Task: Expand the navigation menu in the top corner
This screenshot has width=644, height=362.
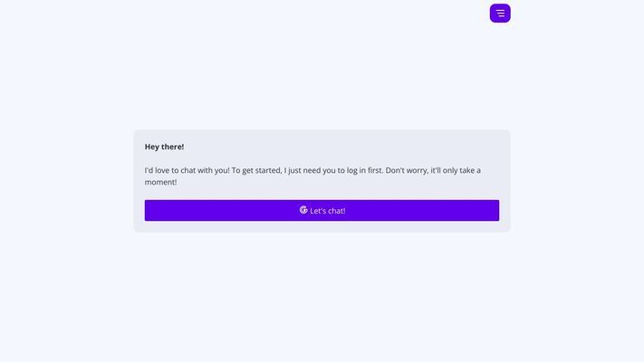Action: click(500, 14)
